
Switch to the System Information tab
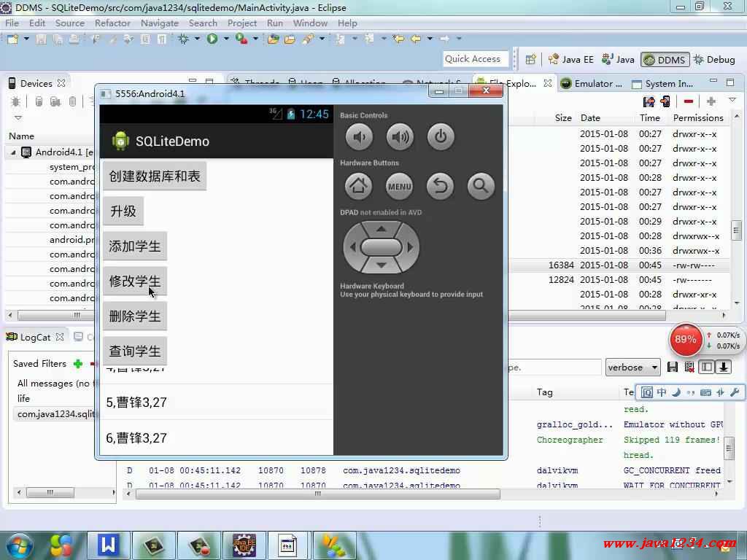(x=662, y=84)
